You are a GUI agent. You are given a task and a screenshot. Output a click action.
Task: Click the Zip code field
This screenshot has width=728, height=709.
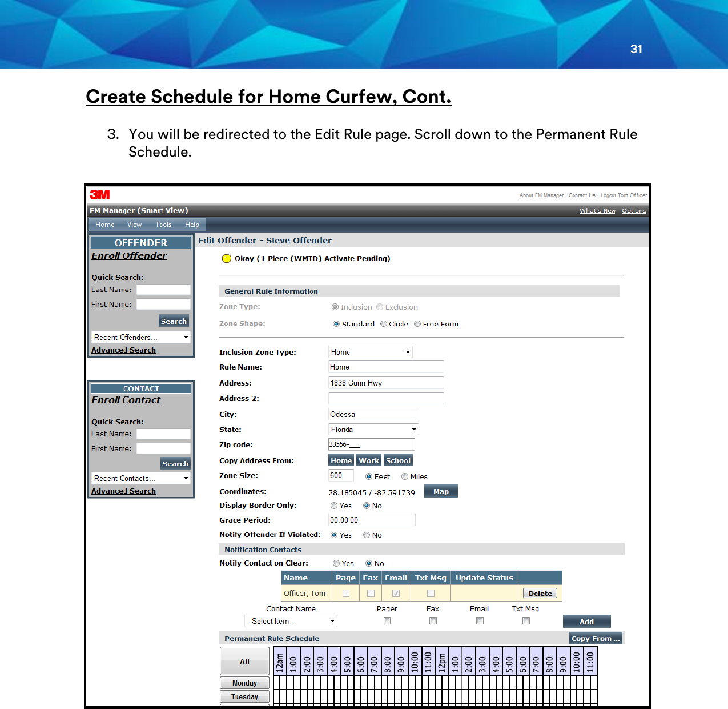(372, 444)
